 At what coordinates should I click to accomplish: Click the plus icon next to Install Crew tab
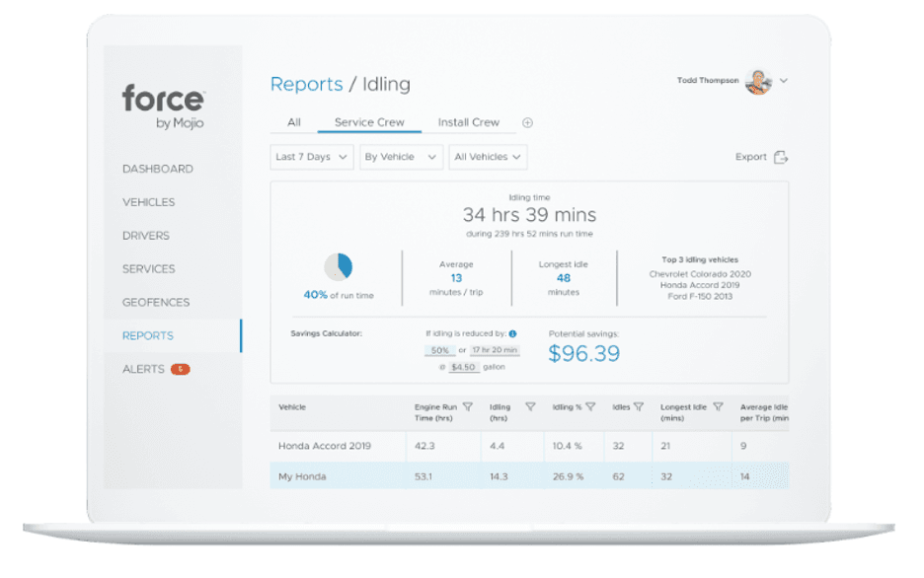tap(527, 122)
